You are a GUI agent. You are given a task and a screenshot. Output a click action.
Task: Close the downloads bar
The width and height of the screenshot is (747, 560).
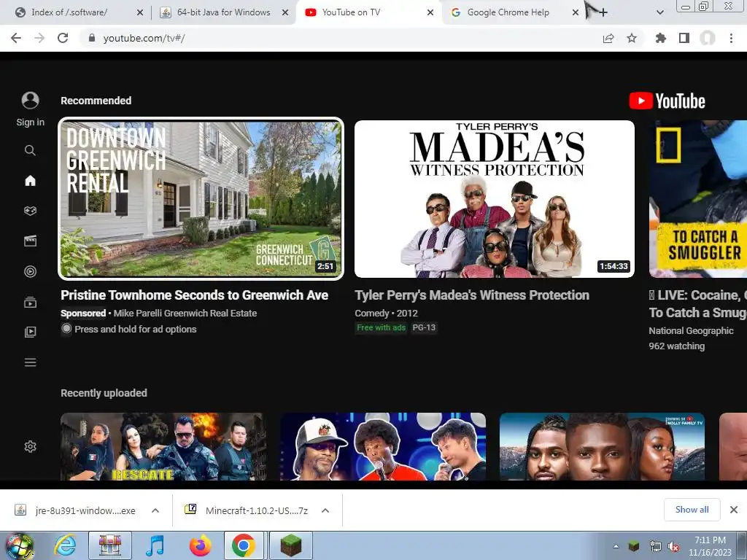click(734, 510)
